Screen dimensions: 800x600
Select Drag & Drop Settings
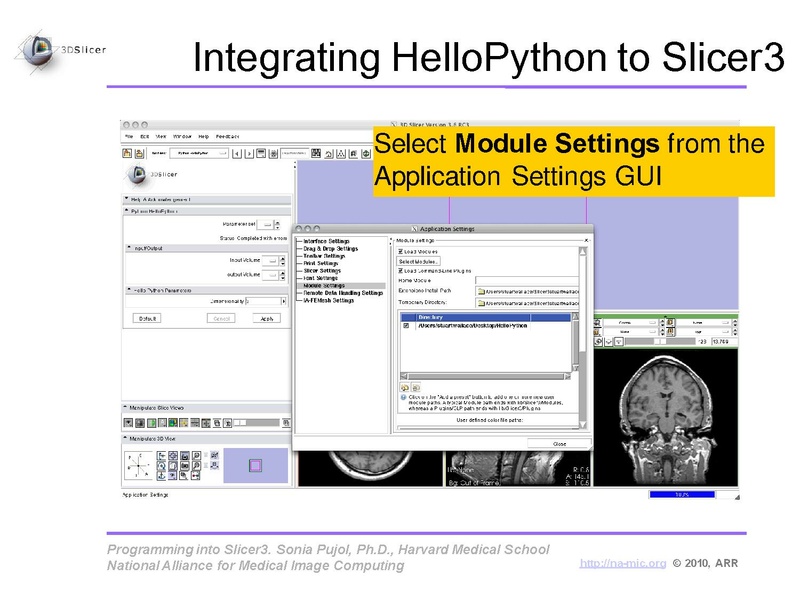click(x=331, y=249)
